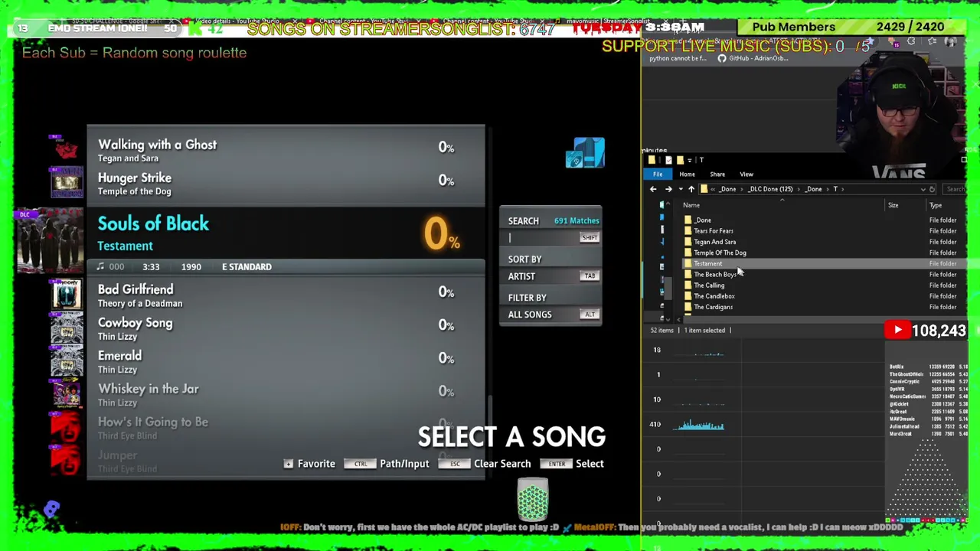The height and width of the screenshot is (551, 980).
Task: Select The Cardigans folder icon
Action: click(x=688, y=307)
